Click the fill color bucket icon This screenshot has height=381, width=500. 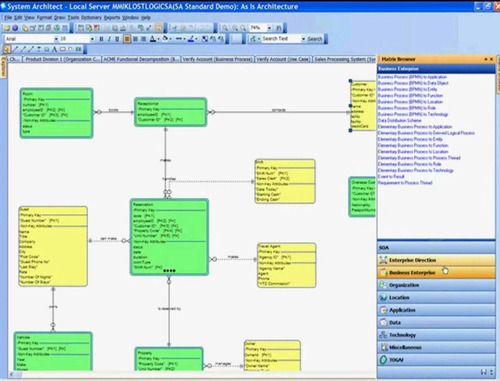coord(165,39)
